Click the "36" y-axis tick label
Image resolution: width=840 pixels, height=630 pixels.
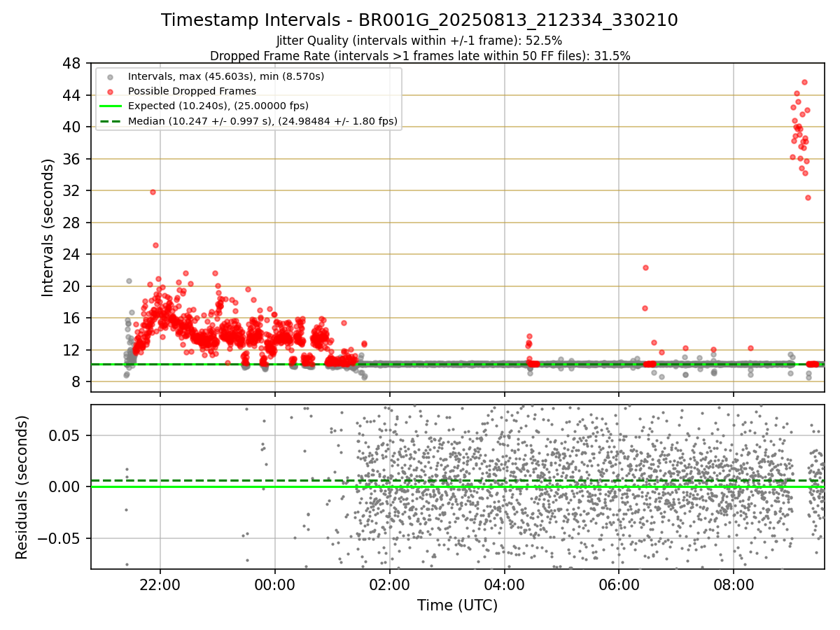73,159
